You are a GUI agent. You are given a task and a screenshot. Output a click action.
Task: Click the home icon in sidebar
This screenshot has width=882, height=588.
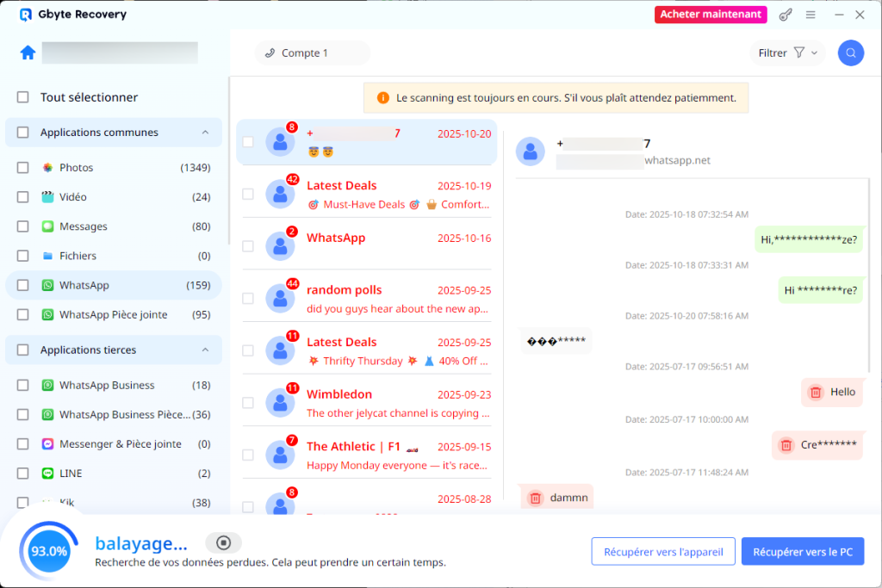(x=28, y=53)
